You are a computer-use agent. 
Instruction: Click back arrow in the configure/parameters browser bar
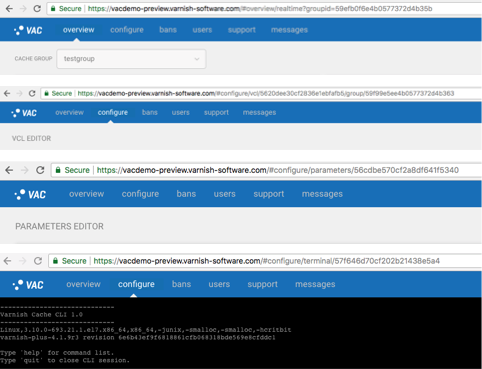point(9,170)
